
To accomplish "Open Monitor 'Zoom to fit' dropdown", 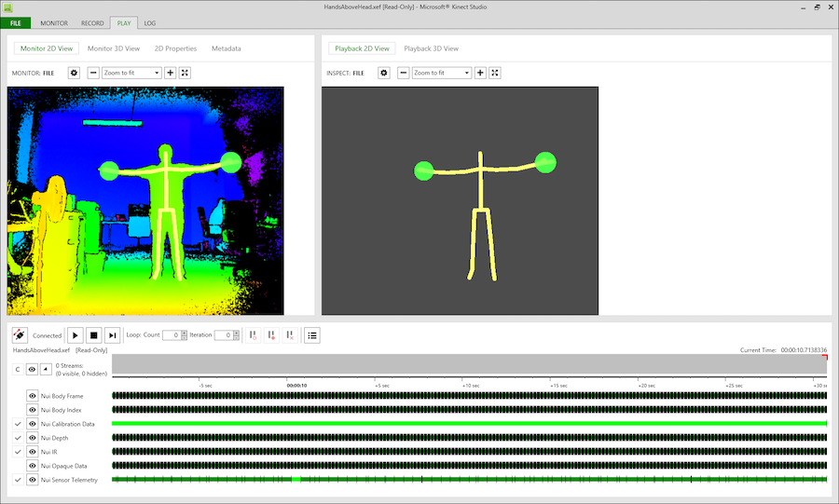I will click(131, 73).
